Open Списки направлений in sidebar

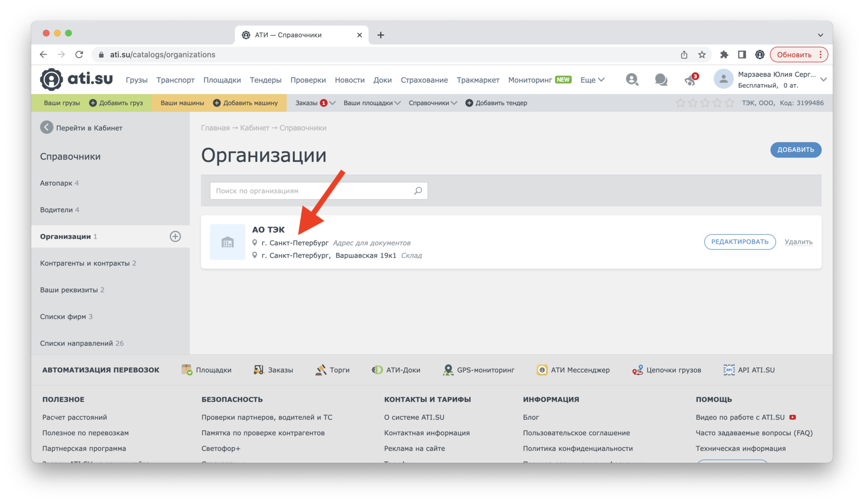click(x=82, y=344)
